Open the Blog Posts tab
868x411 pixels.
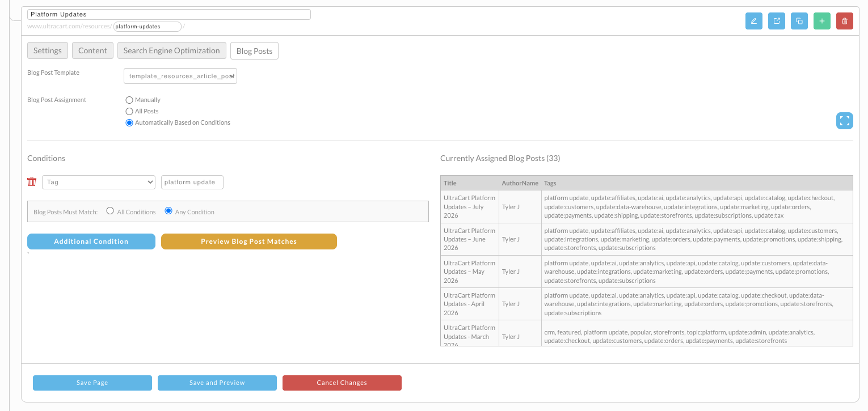pos(254,51)
